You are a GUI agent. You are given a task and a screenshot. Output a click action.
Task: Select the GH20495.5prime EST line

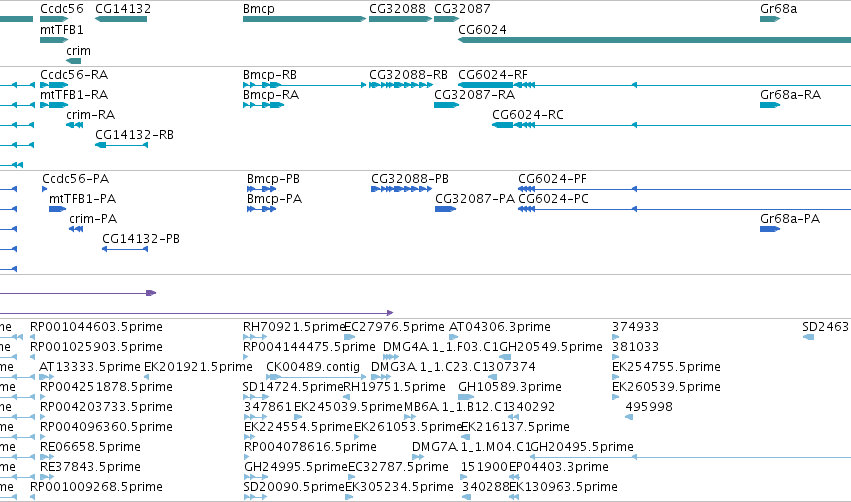click(x=690, y=457)
